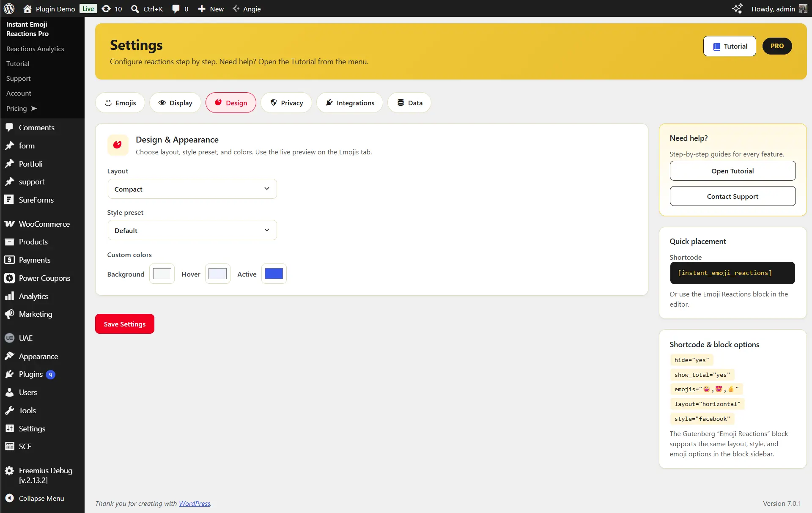The image size is (812, 513).
Task: Open the UAE icon
Action: 9,338
